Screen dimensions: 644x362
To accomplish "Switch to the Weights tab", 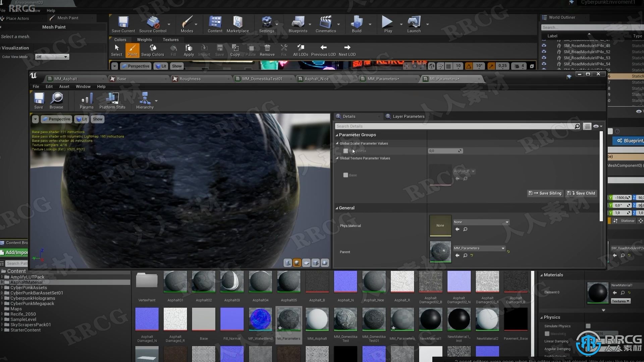I will point(144,39).
